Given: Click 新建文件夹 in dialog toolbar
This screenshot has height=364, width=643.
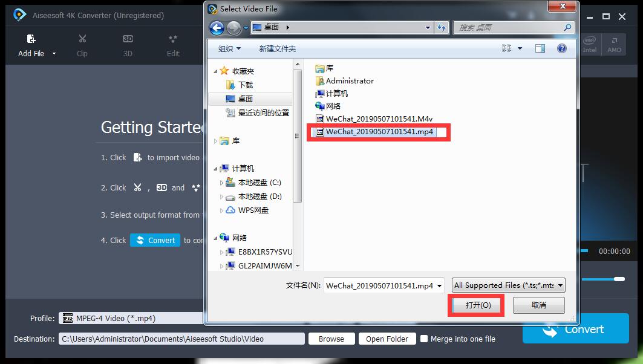Looking at the screenshot, I should 277,49.
